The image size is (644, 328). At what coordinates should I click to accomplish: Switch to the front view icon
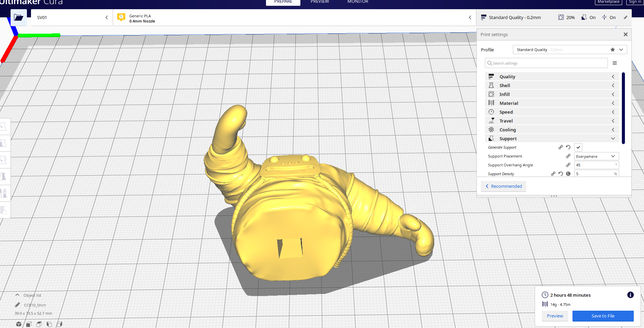click(29, 324)
